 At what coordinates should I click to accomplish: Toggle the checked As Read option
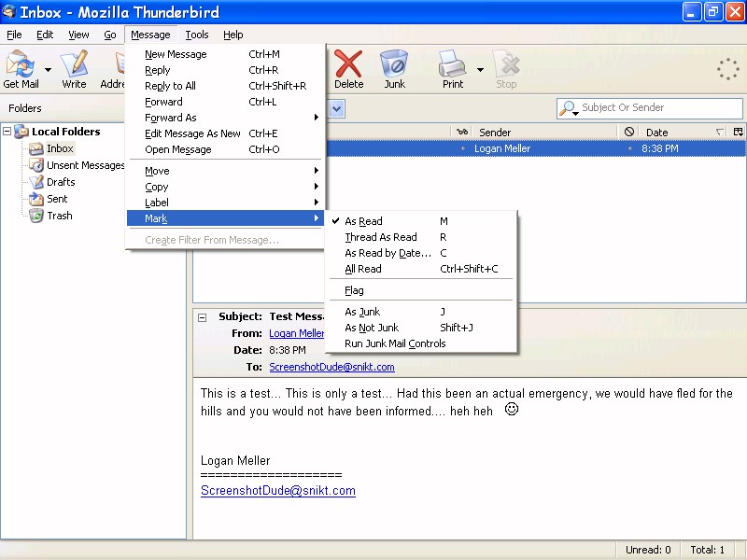click(x=422, y=221)
